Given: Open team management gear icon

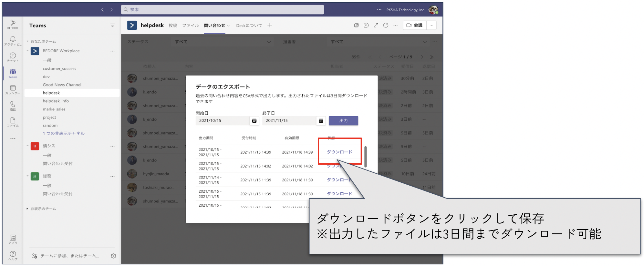Looking at the screenshot, I should pyautogui.click(x=113, y=256).
